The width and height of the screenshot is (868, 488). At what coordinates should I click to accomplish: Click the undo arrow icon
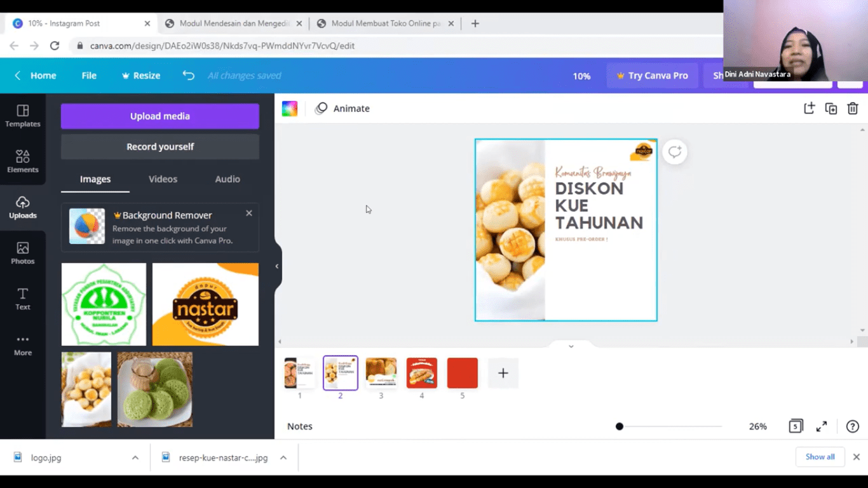188,75
